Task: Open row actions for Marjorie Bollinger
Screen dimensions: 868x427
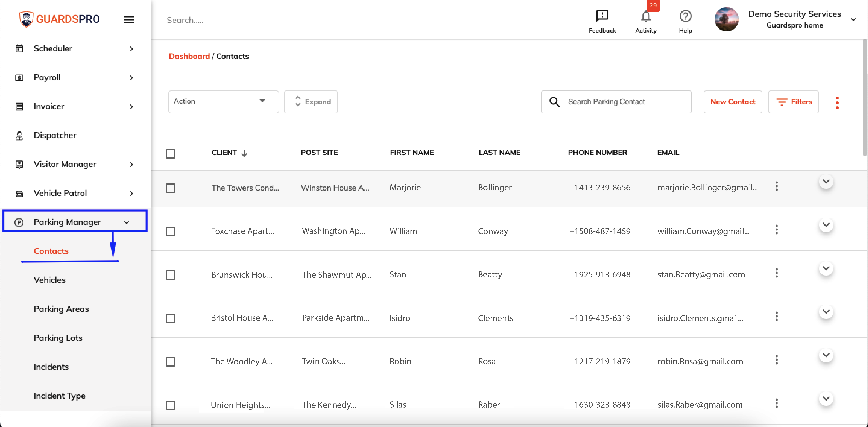Action: (x=776, y=186)
